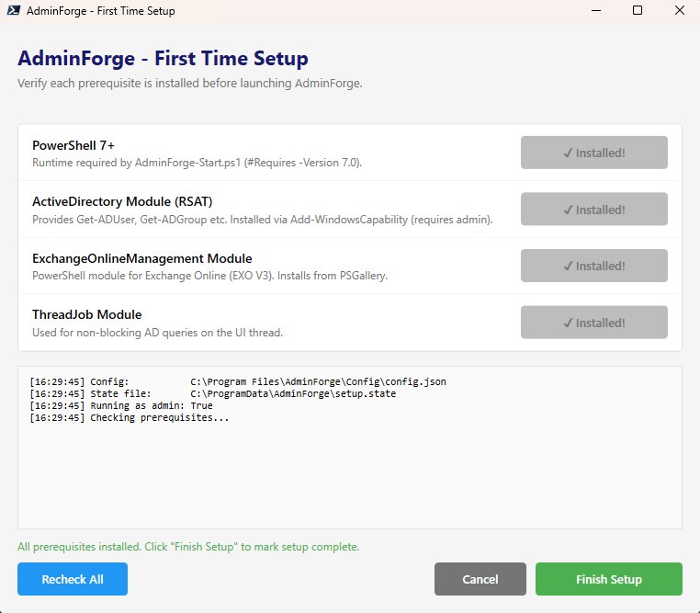The width and height of the screenshot is (700, 613).
Task: Click Installed button for ActiveDirectory Module
Action: [593, 209]
